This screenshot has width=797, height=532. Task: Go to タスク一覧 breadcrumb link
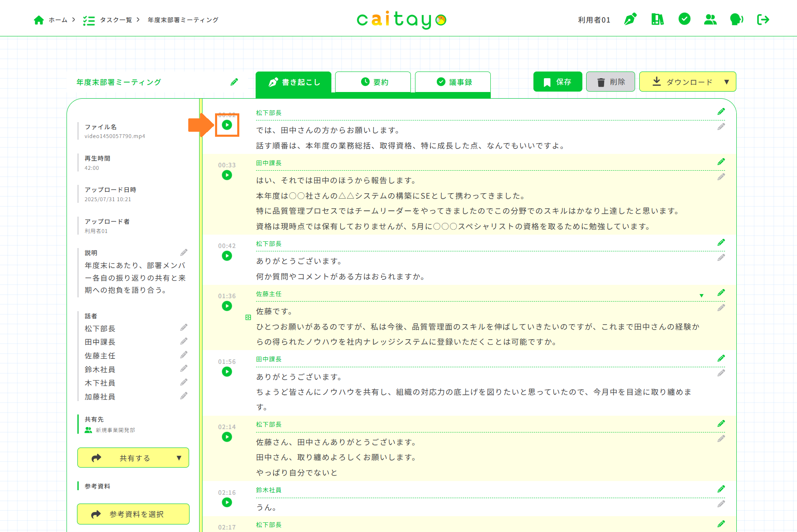[115, 20]
